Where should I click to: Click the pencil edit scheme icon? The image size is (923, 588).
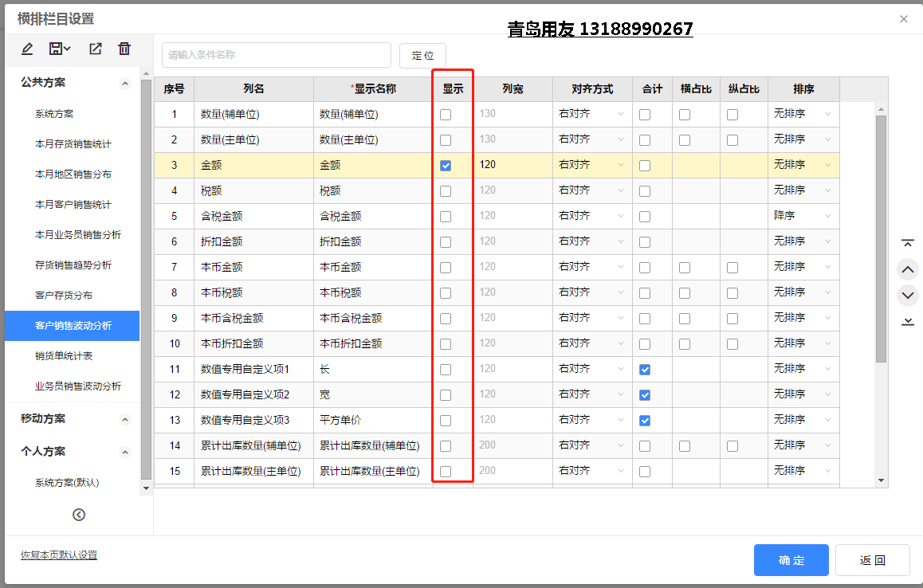[27, 49]
